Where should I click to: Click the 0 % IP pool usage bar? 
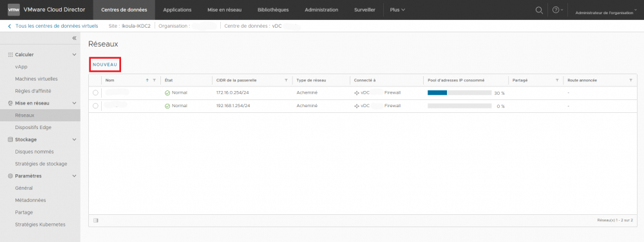pyautogui.click(x=459, y=106)
